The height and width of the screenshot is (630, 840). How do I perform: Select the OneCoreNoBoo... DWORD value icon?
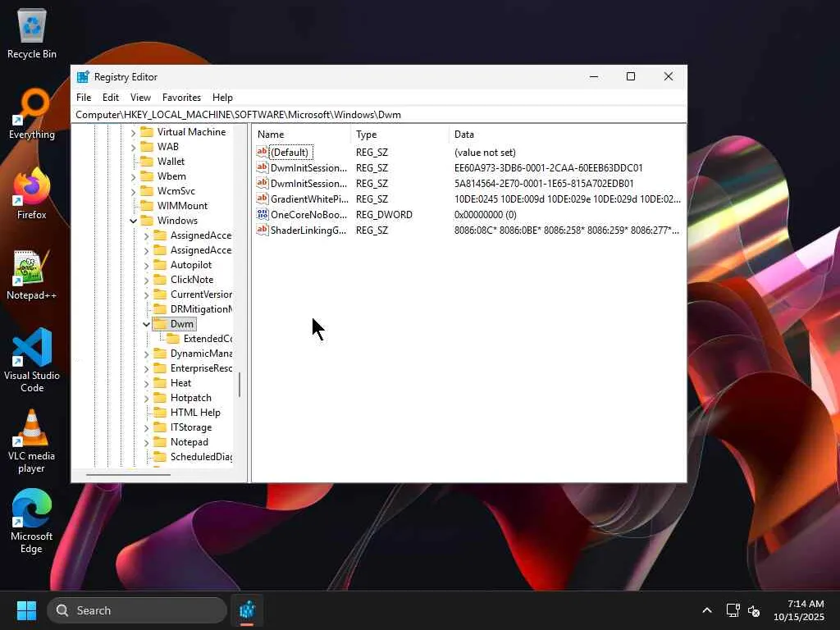262,214
